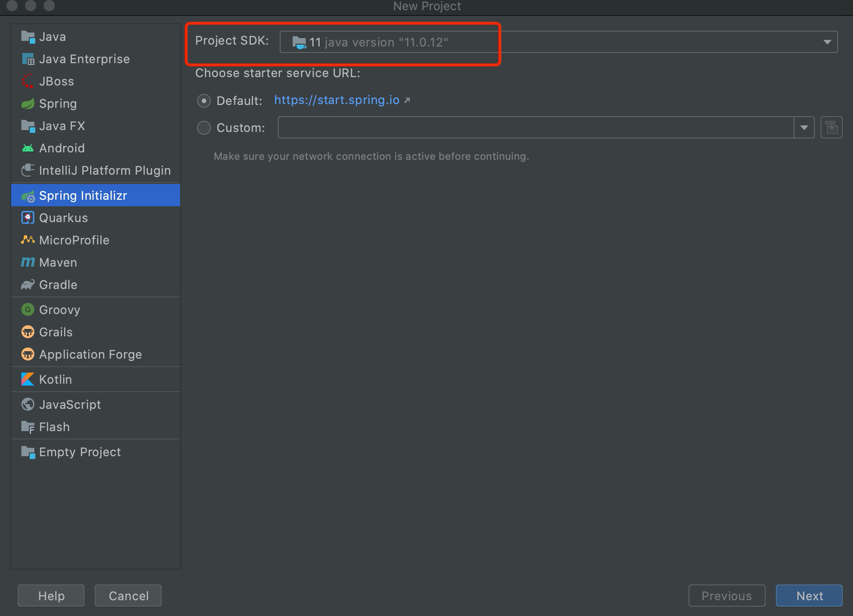The width and height of the screenshot is (853, 616).
Task: Click the Kotlin logo icon
Action: coord(28,380)
